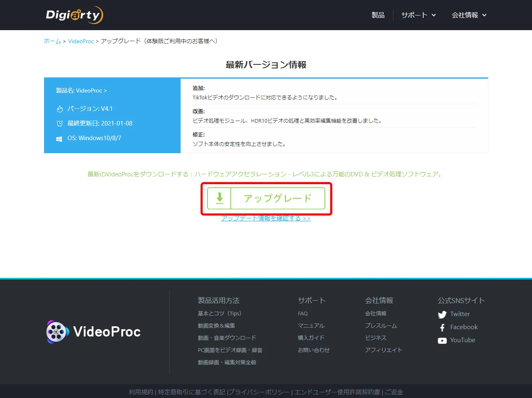Open 基本とコツ（Tips）footer link
532x398 pixels.
pos(220,313)
